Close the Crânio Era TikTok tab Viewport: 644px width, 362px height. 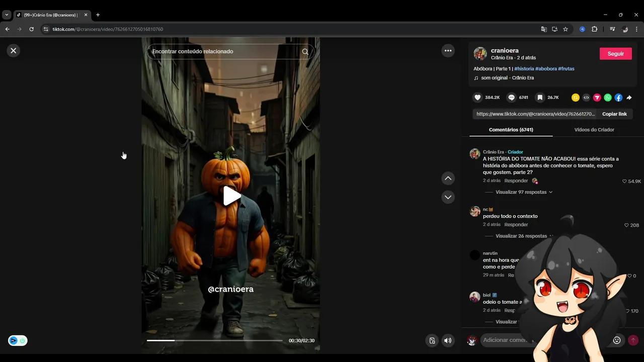(86, 15)
